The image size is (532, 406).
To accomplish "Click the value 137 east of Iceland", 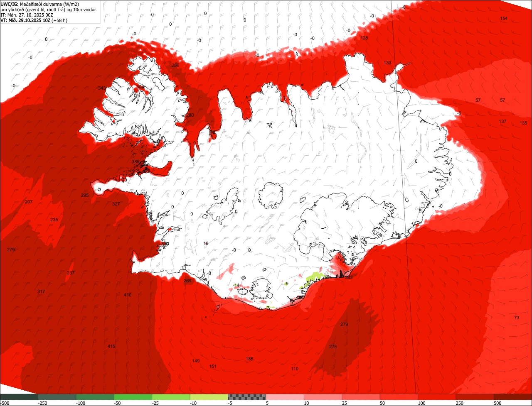I will tap(503, 121).
